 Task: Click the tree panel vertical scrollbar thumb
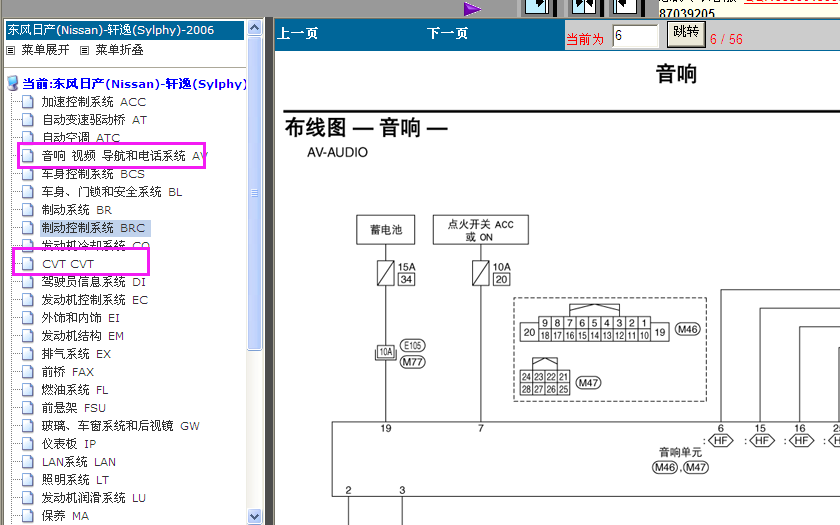(254, 193)
